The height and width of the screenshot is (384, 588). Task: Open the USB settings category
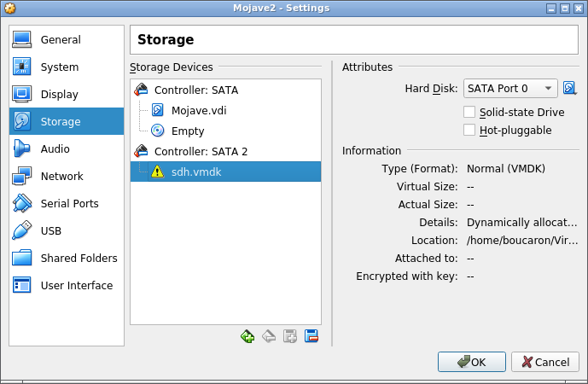51,231
